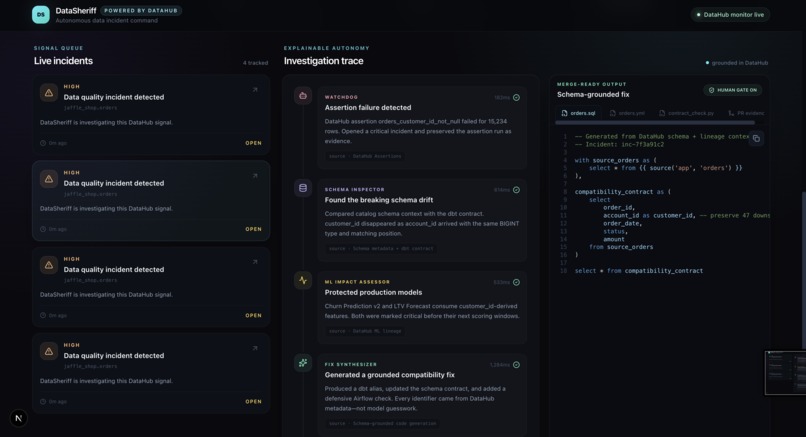Click the WATCHDOG step label
The height and width of the screenshot is (437, 806).
click(x=341, y=97)
